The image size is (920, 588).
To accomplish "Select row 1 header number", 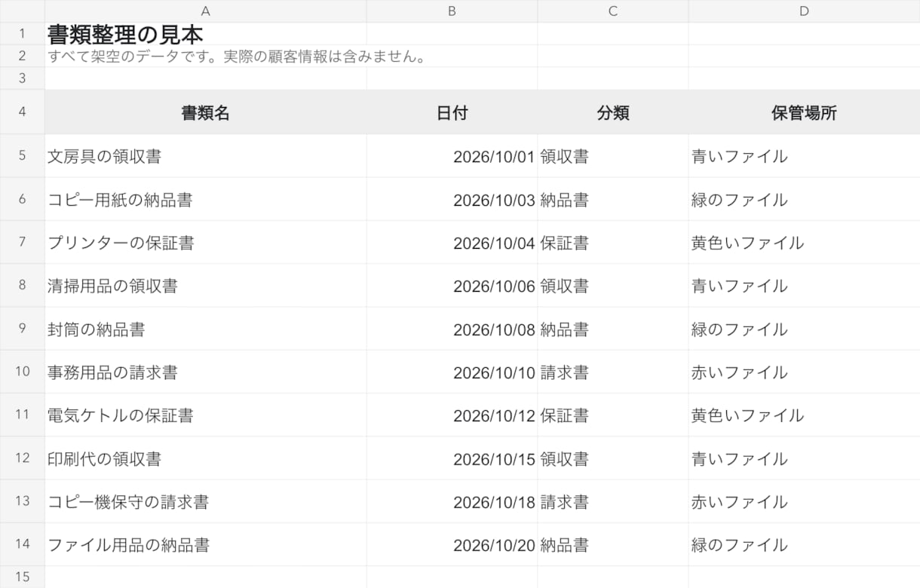I will (x=22, y=34).
